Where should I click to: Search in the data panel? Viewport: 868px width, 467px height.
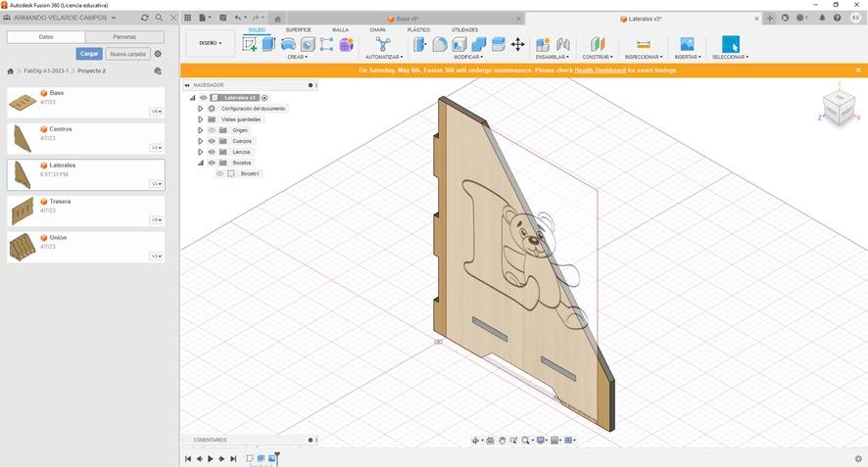pyautogui.click(x=159, y=18)
